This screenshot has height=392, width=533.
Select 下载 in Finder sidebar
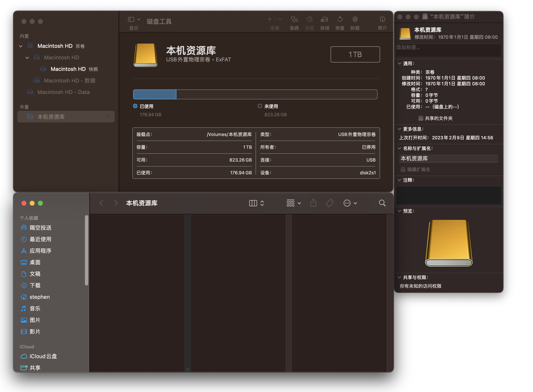pos(35,285)
